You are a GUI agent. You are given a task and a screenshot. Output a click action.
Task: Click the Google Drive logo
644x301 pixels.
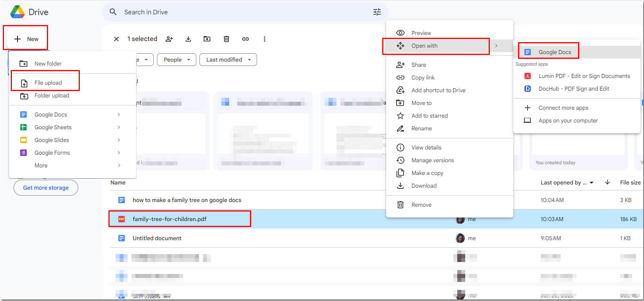(x=17, y=12)
